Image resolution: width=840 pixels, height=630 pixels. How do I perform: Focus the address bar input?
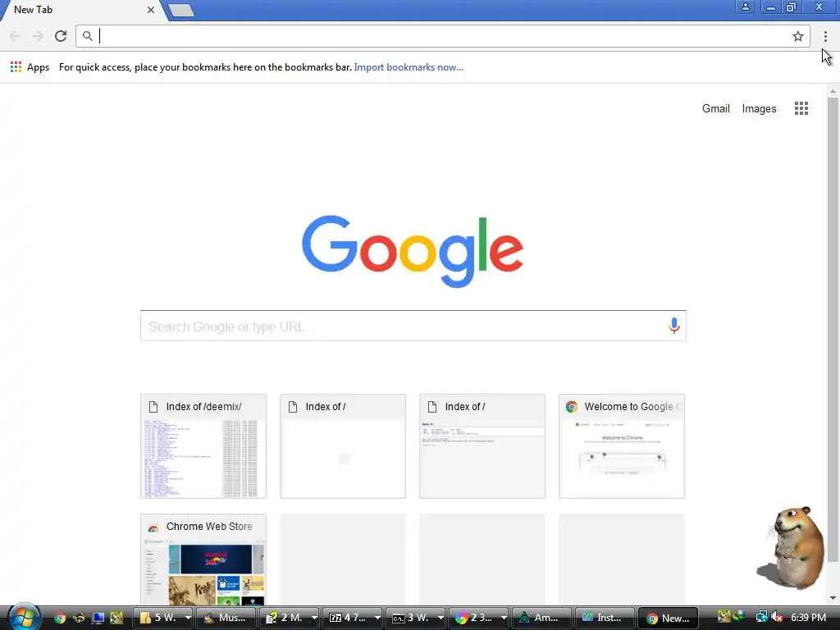click(442, 36)
